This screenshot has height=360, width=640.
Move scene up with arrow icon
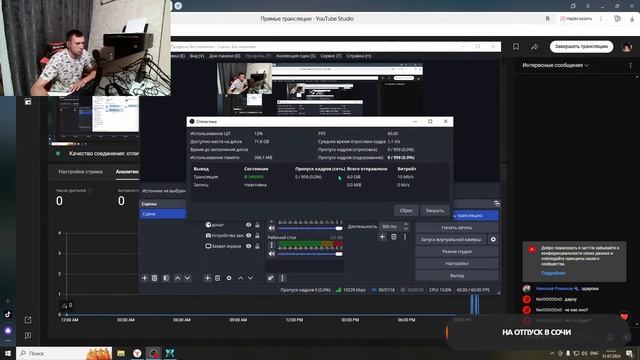tap(178, 278)
